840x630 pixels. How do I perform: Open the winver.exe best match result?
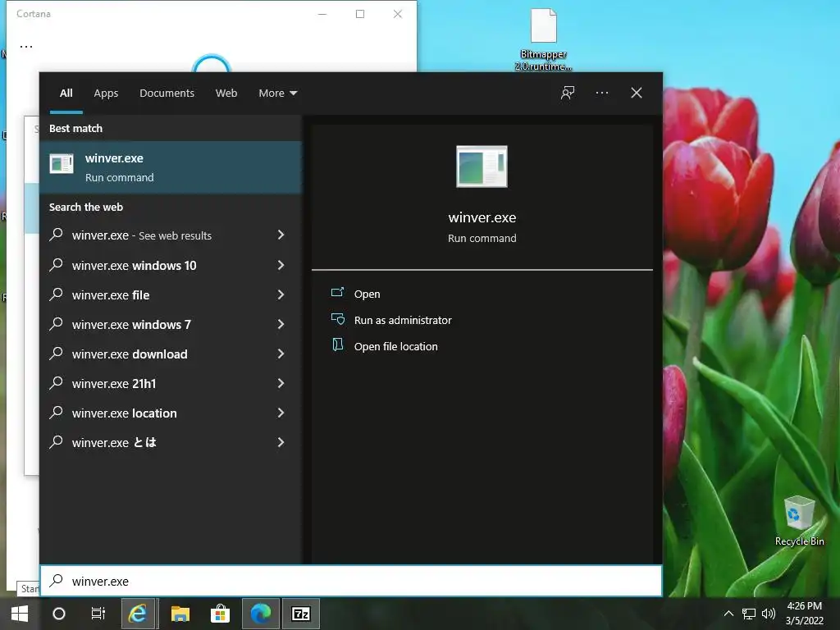coord(171,167)
